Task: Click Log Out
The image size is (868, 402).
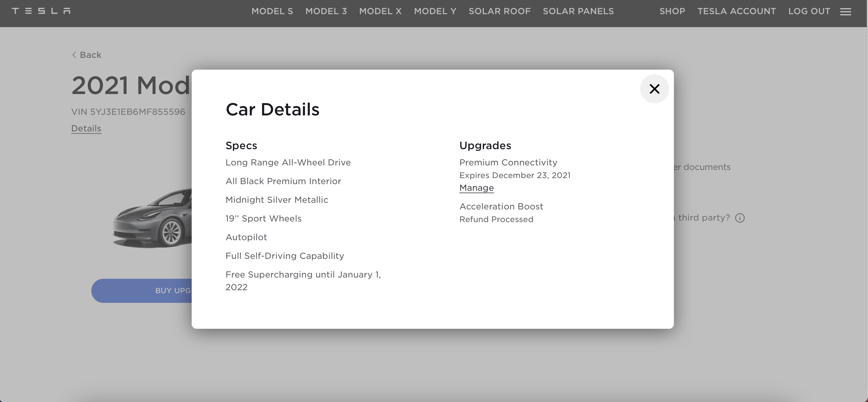Action: (x=809, y=11)
